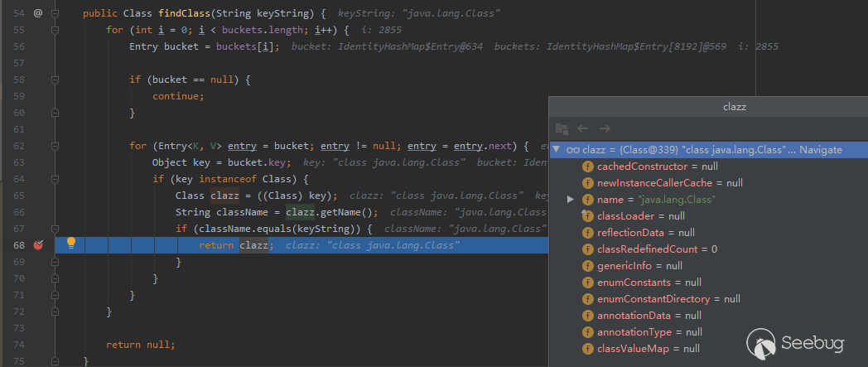Click the inline hint i: 2855 on line 55
Image resolution: width=868 pixels, height=367 pixels.
[381, 30]
